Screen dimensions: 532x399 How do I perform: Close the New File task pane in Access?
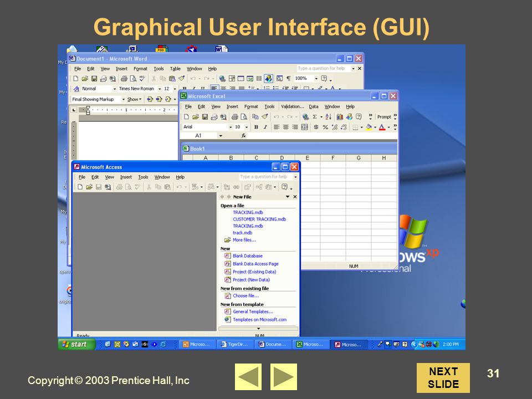tap(295, 197)
